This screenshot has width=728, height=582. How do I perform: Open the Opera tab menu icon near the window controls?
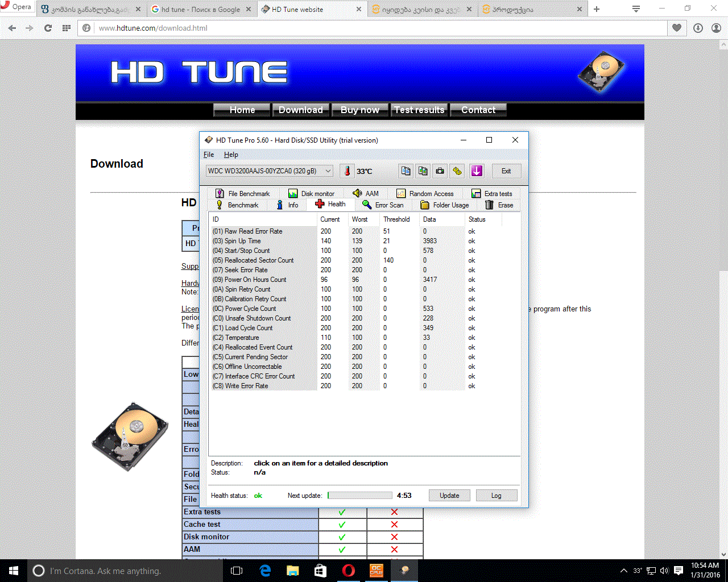tap(636, 9)
